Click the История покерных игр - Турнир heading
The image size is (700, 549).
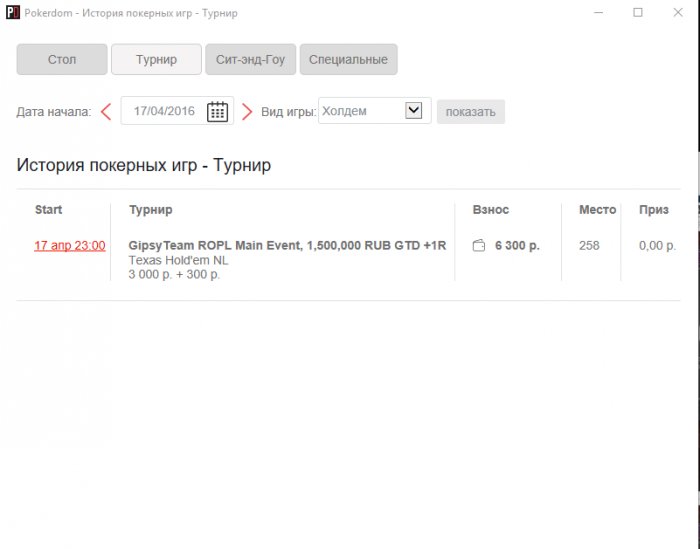coord(143,165)
